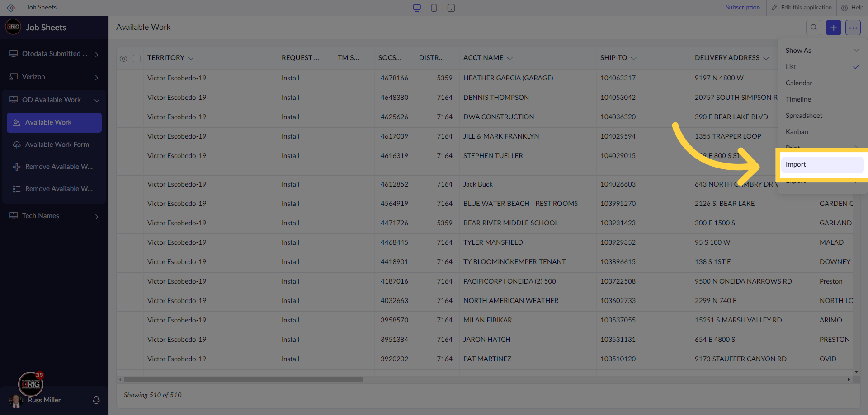Click the Help headset icon
Image resolution: width=868 pixels, height=415 pixels.
point(844,8)
